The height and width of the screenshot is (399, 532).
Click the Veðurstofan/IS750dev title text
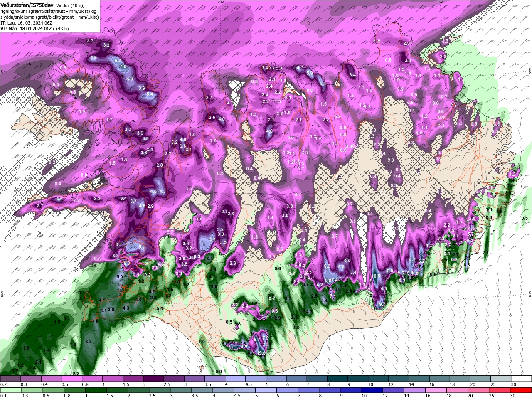point(27,5)
